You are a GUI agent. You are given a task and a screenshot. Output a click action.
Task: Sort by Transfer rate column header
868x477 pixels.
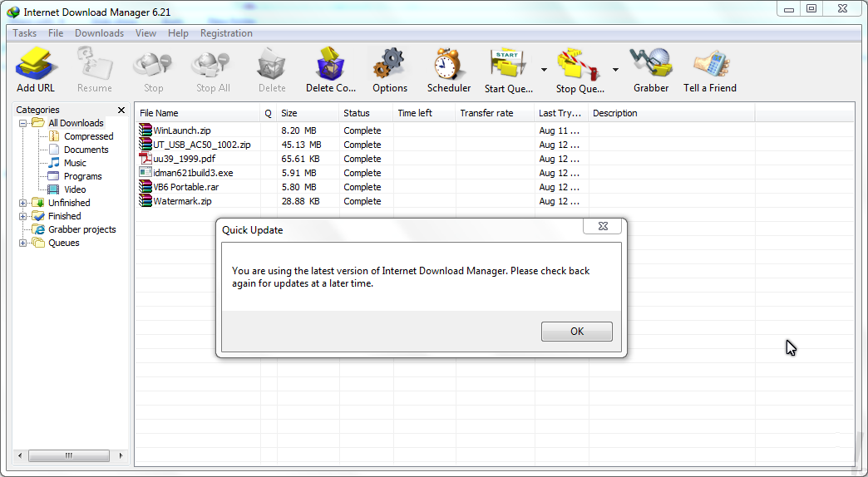495,113
